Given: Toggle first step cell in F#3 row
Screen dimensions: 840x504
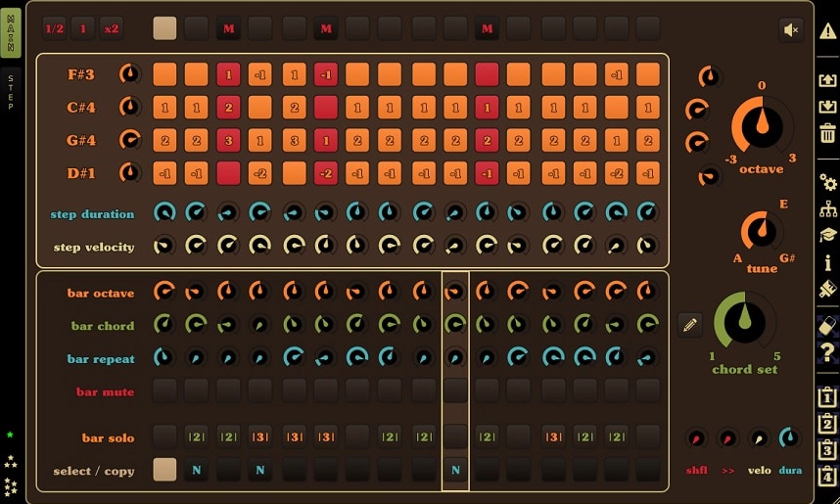Looking at the screenshot, I should pos(164,74).
